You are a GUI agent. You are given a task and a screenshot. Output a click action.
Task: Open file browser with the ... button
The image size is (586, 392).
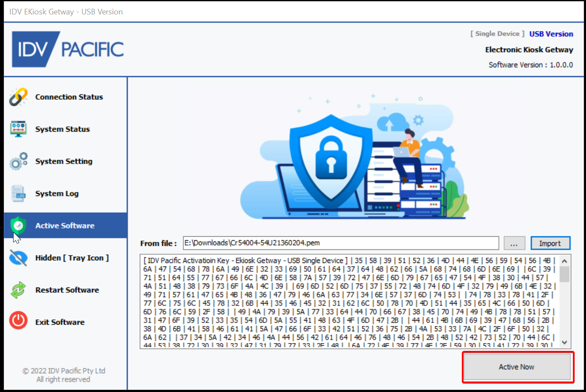point(514,243)
